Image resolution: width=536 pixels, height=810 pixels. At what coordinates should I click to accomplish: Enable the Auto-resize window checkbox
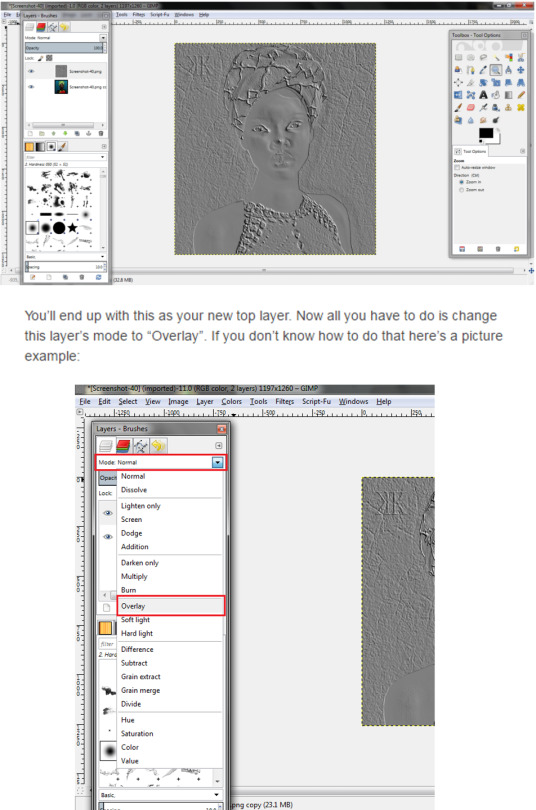[457, 167]
